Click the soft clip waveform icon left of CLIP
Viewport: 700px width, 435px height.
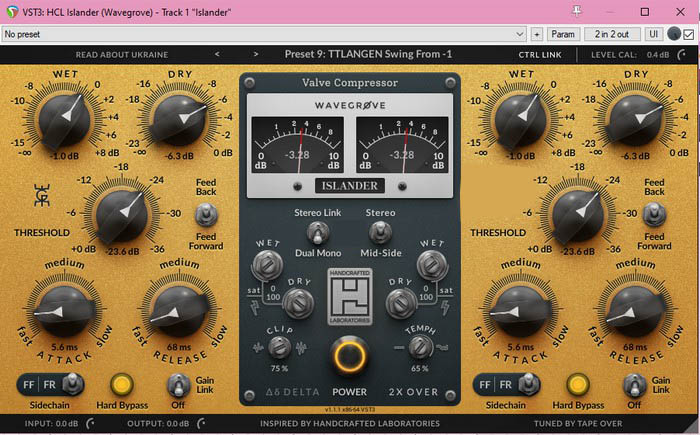258,347
